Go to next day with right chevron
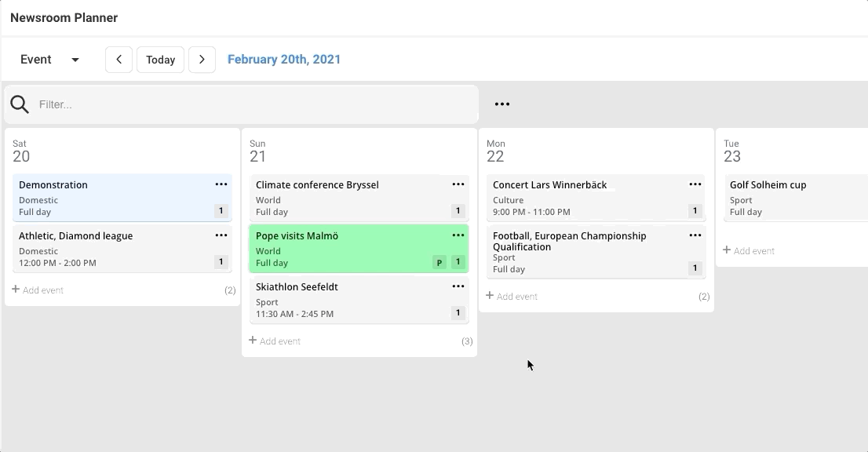868x452 pixels. click(202, 60)
